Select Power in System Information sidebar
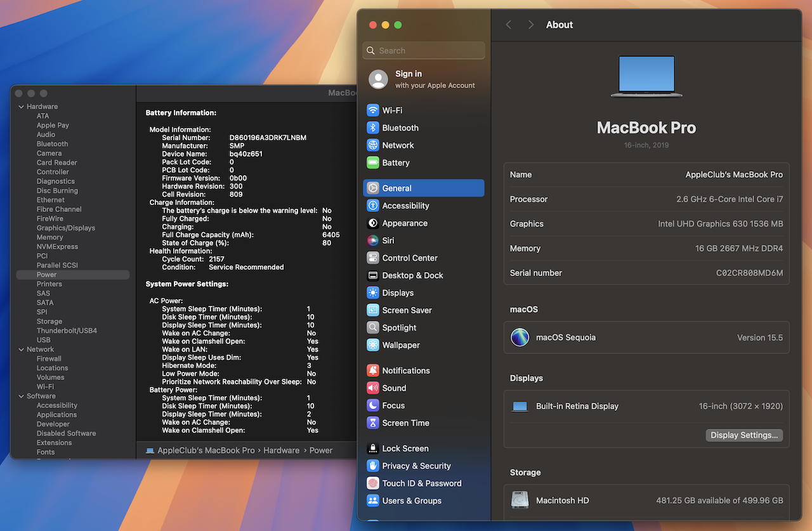Viewport: 812px width, 531px height. pos(73,275)
